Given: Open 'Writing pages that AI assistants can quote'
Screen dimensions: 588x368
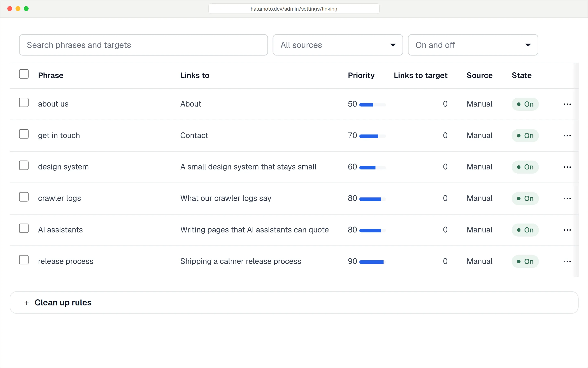Looking at the screenshot, I should pyautogui.click(x=254, y=230).
